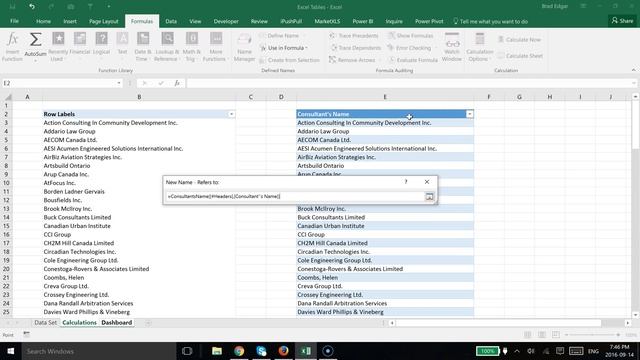Open Lookup & Reference functions
The height and width of the screenshot is (360, 640).
tap(167, 47)
